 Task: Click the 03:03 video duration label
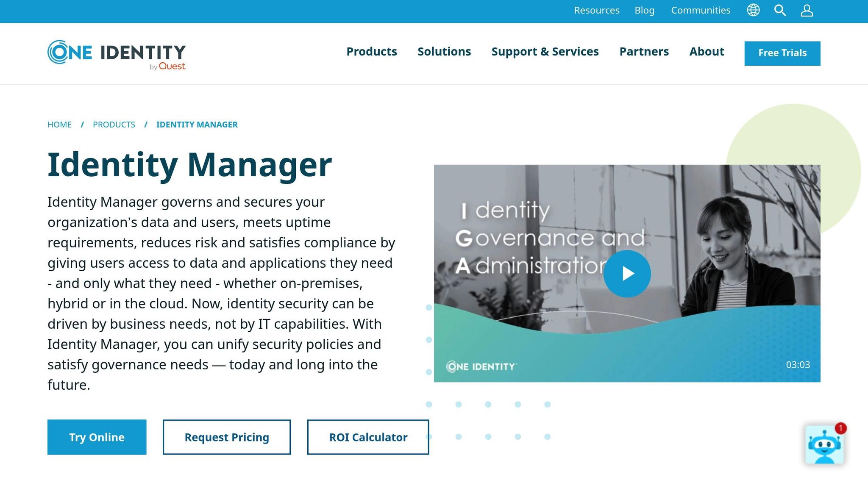[798, 365]
